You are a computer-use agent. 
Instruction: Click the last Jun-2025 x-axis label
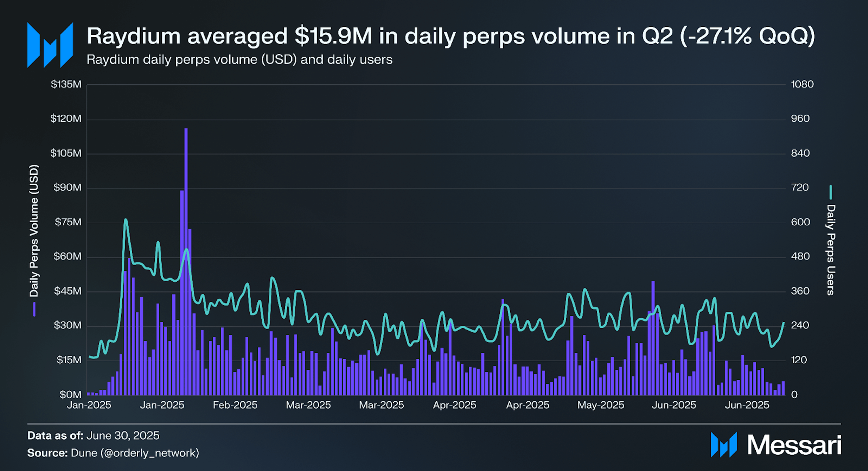click(x=747, y=405)
